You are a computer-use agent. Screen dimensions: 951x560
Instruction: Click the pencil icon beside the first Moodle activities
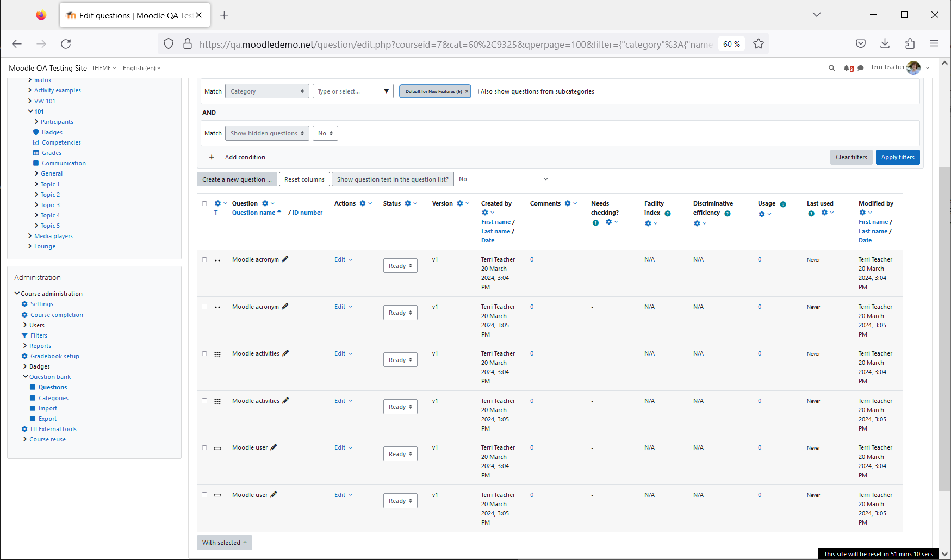pyautogui.click(x=285, y=353)
